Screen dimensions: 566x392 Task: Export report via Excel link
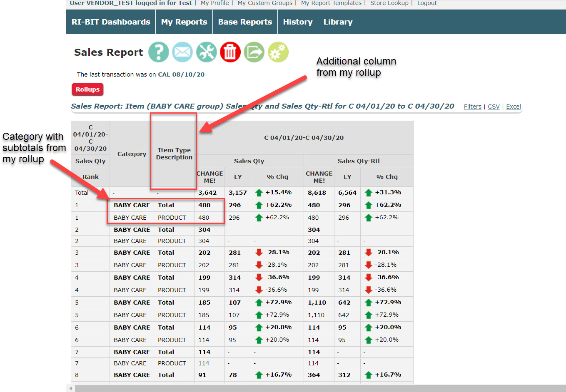click(513, 107)
